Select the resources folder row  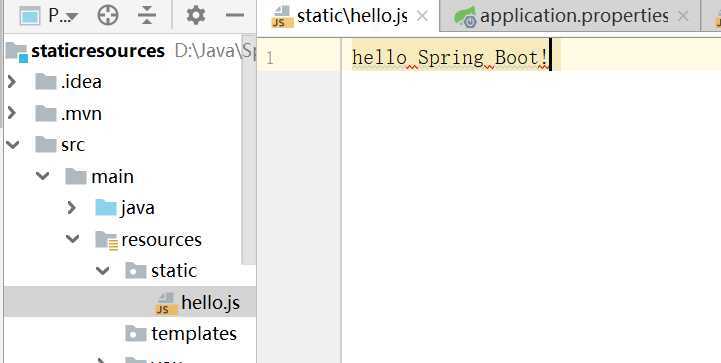tap(130, 239)
